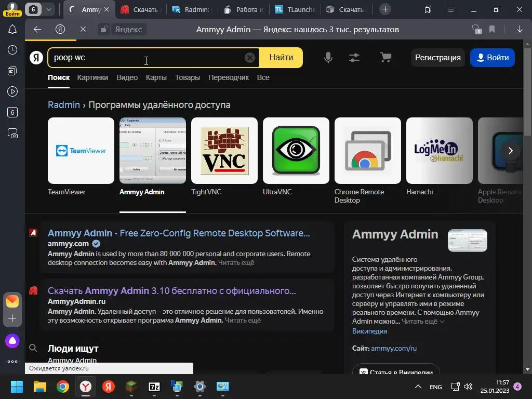
Task: Switch to Скачать tab with red icon
Action: pyautogui.click(x=141, y=9)
